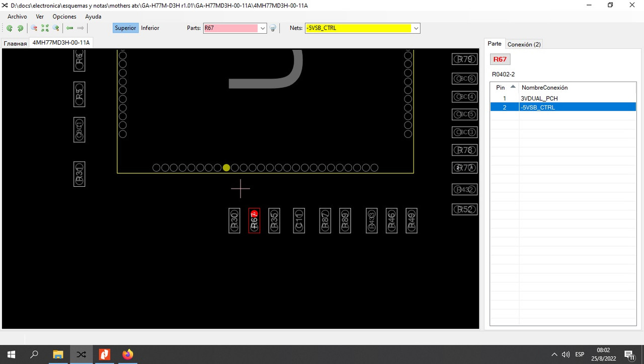Select capacitor CBC13 on the board
This screenshot has height=364, width=644.
point(464,132)
